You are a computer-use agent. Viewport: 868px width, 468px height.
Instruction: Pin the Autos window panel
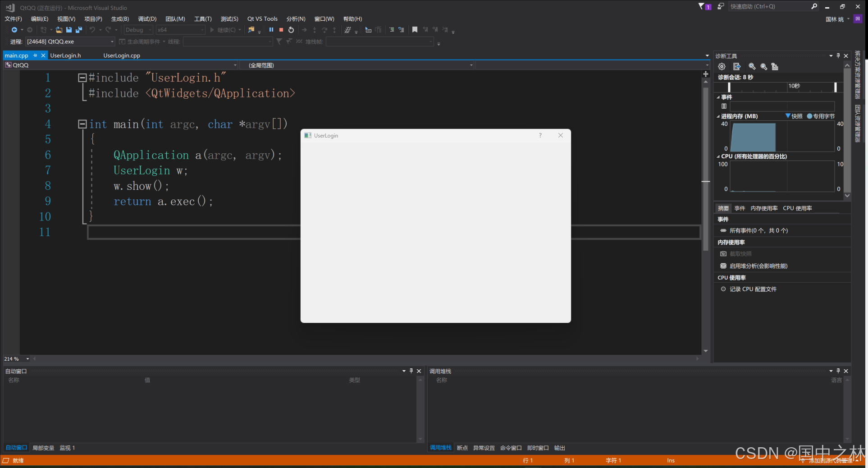tap(411, 371)
